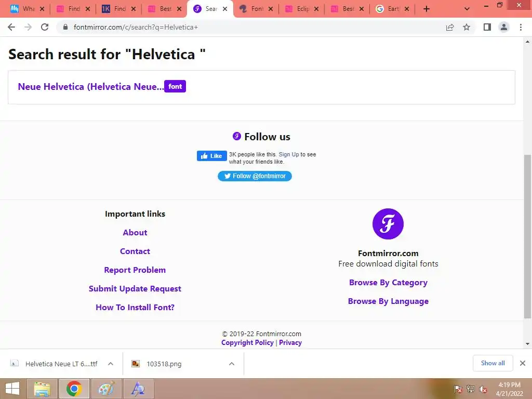Click the Chrome taskbar icon
Screen dimensions: 532x399
(x=74, y=389)
